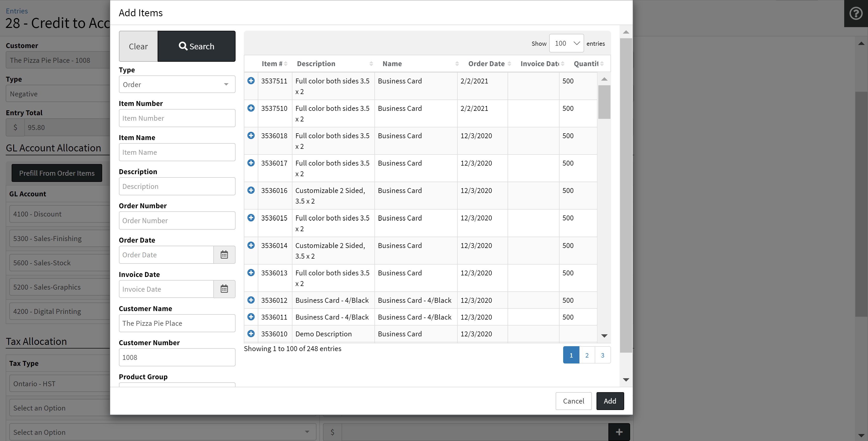
Task: Cancel the Add Items dialog
Action: 573,401
